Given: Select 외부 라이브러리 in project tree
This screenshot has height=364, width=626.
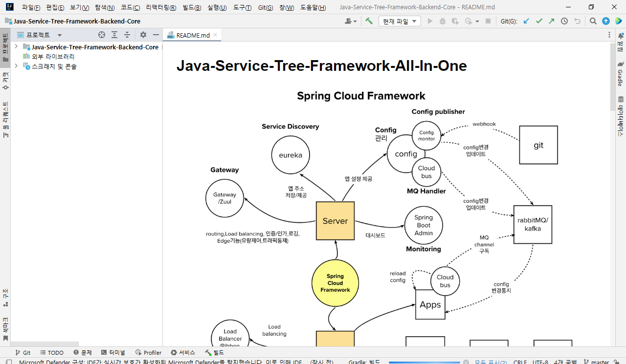Looking at the screenshot, I should click(53, 57).
